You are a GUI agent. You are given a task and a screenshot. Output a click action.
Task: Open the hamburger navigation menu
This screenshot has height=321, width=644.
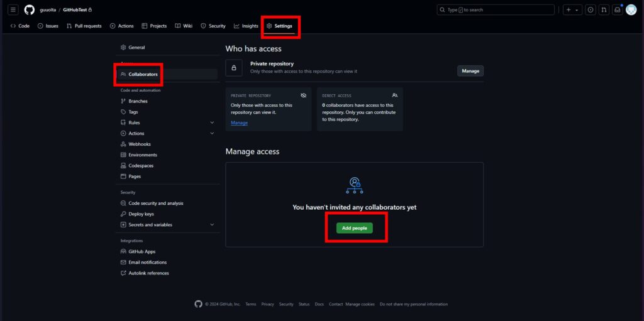point(13,10)
